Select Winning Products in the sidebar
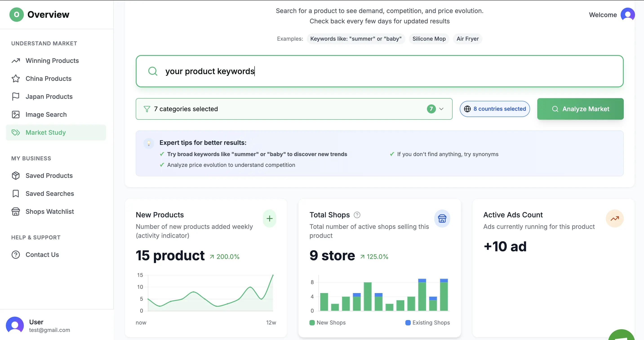 pyautogui.click(x=52, y=60)
